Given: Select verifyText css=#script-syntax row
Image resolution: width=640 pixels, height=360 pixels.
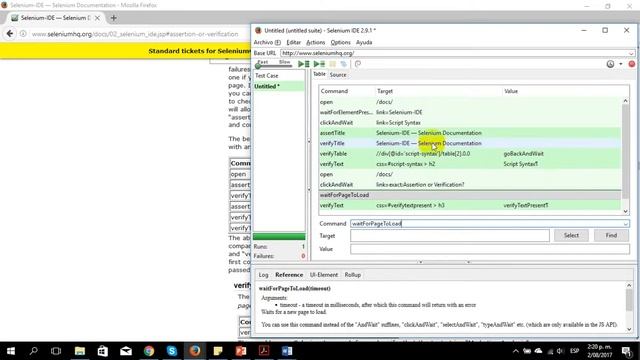Looking at the screenshot, I should (470, 164).
